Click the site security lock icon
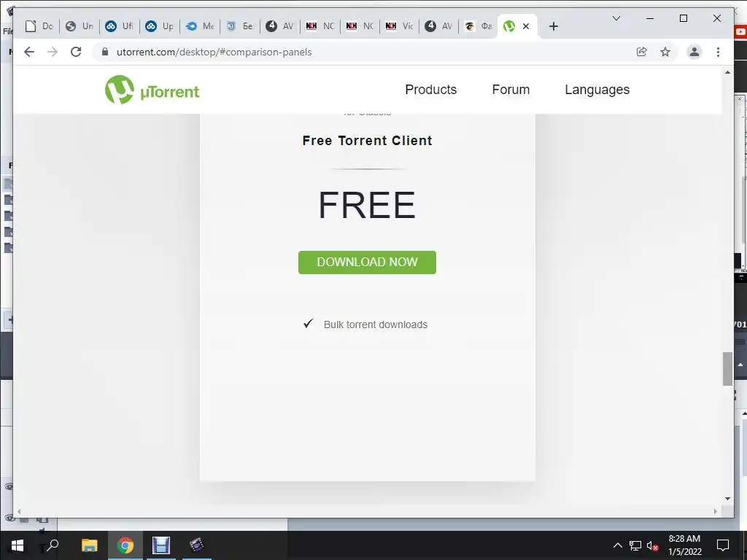 coord(105,52)
